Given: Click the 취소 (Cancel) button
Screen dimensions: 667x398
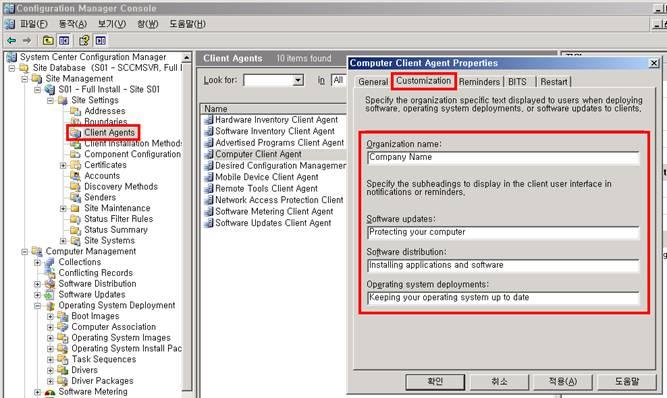Looking at the screenshot, I should [x=499, y=381].
